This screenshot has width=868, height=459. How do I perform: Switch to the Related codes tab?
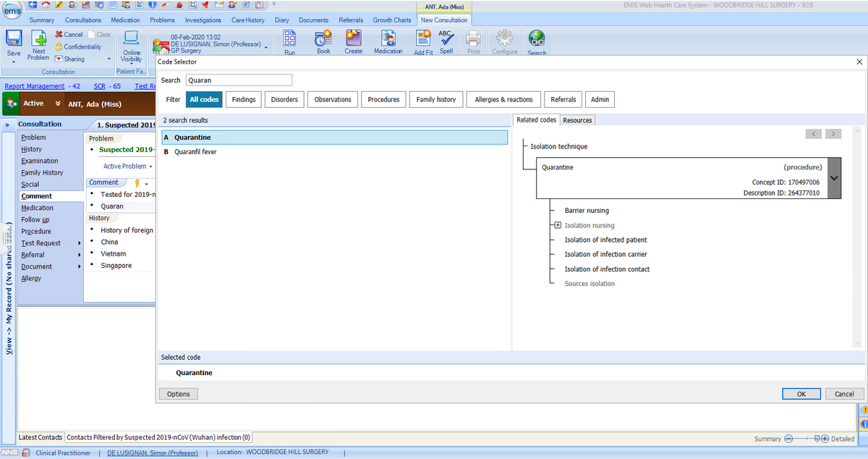point(537,119)
